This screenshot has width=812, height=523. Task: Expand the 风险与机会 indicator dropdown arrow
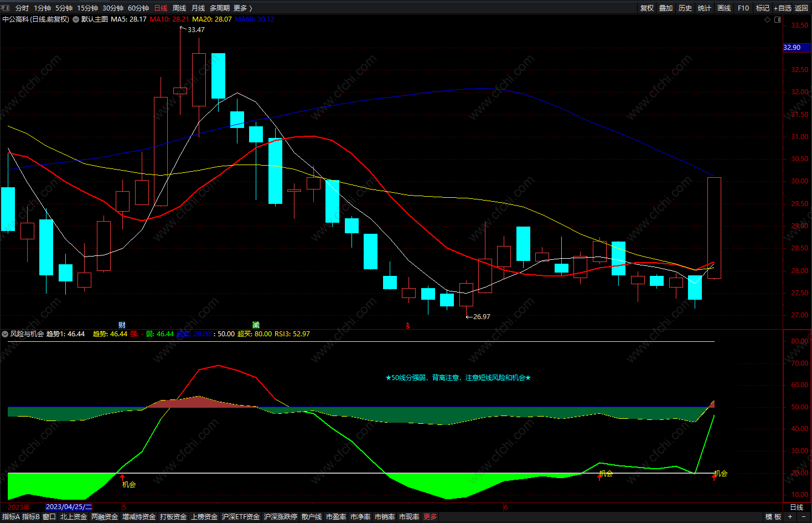tap(5, 334)
